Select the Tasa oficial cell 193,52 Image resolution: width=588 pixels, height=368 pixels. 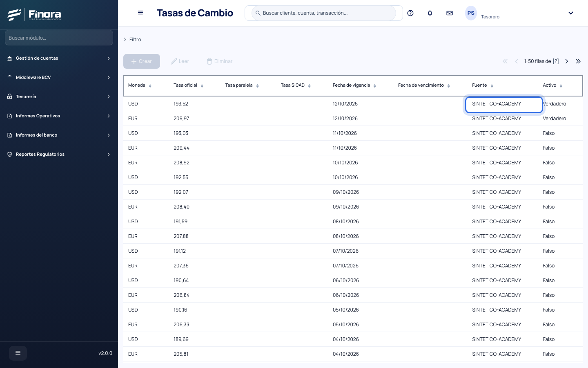click(x=181, y=104)
